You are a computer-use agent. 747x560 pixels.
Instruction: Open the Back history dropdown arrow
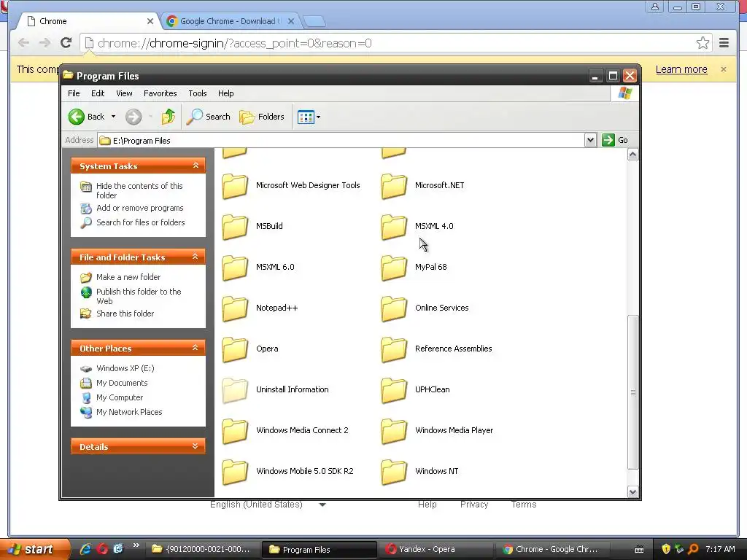click(x=113, y=117)
